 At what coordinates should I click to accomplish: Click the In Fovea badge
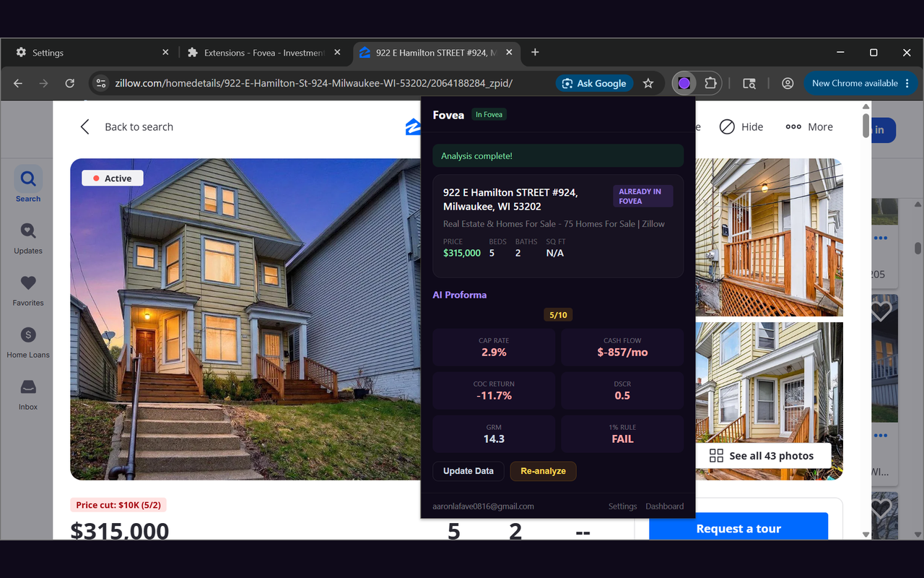[489, 115]
